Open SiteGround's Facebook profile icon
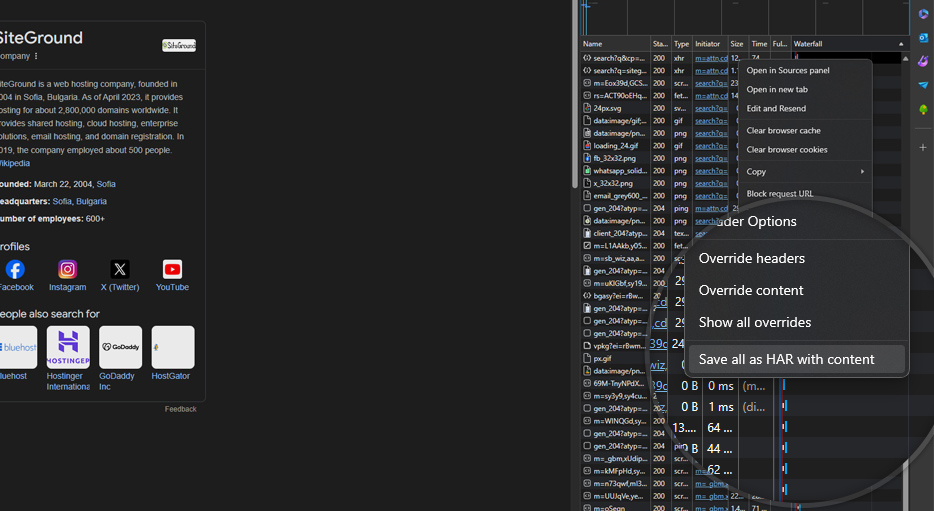 [x=15, y=270]
